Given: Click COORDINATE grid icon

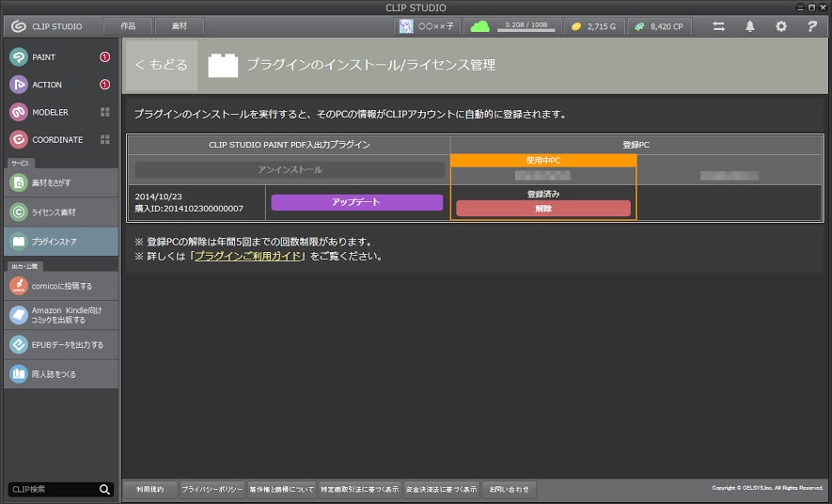Looking at the screenshot, I should pyautogui.click(x=105, y=139).
